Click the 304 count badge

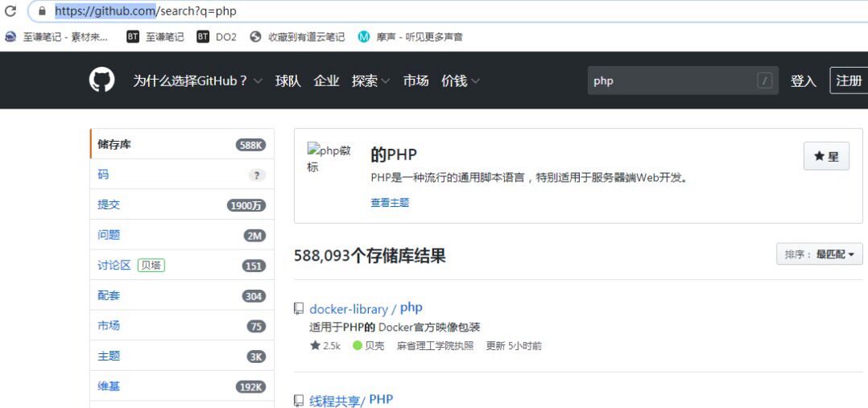pos(254,296)
